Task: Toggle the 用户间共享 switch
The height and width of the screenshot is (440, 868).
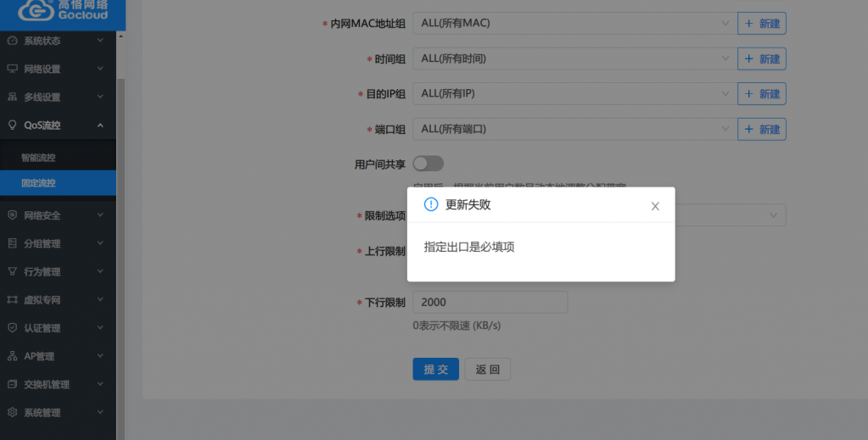Action: click(428, 164)
